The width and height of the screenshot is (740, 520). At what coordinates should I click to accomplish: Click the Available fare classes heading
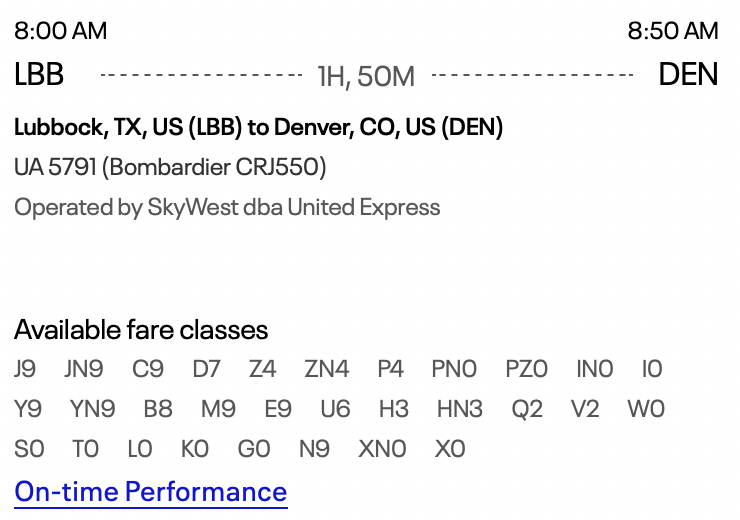pos(141,330)
